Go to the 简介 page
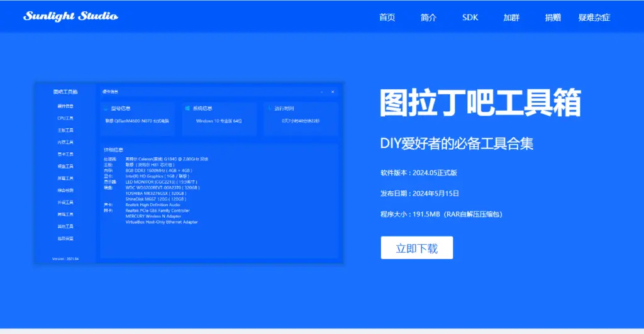 pos(428,17)
